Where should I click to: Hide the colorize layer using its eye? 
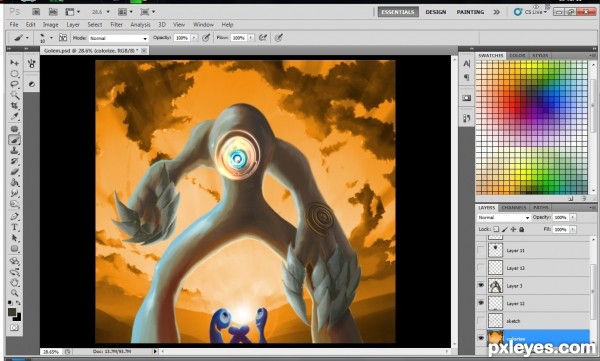point(481,338)
